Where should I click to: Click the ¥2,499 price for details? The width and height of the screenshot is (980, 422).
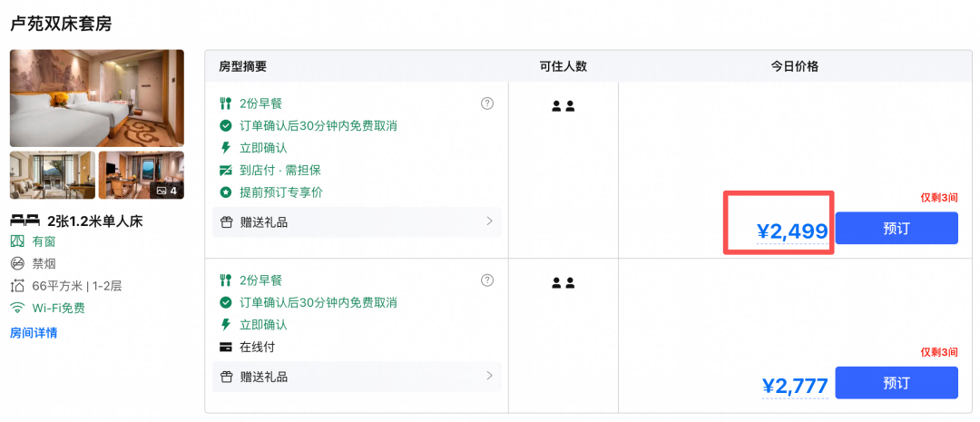point(792,232)
